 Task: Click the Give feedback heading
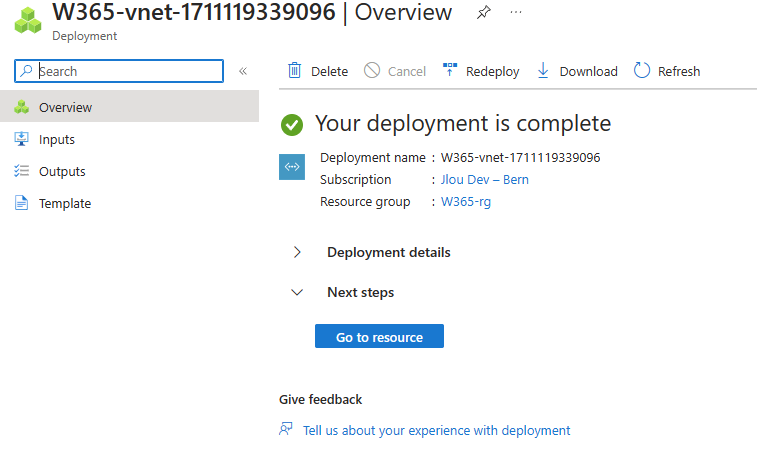tap(321, 399)
